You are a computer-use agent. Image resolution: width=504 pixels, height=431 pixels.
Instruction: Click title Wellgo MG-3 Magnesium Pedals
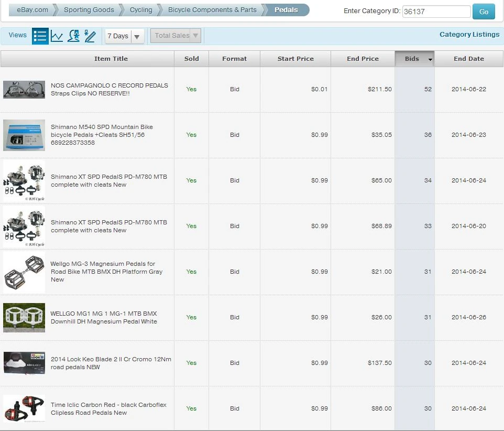[106, 272]
